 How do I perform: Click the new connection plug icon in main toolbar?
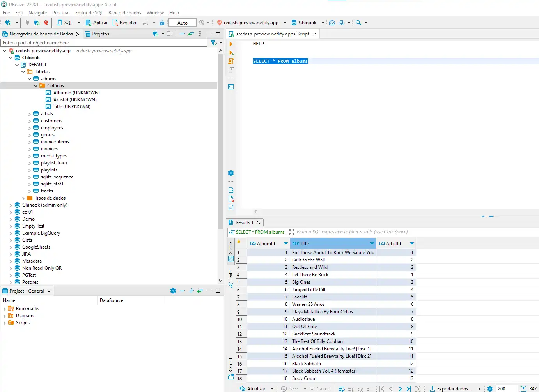(8, 23)
